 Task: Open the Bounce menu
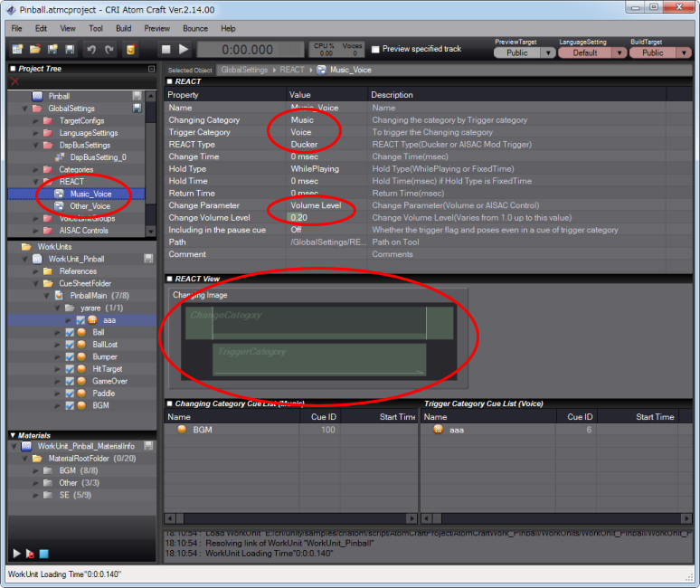click(196, 28)
